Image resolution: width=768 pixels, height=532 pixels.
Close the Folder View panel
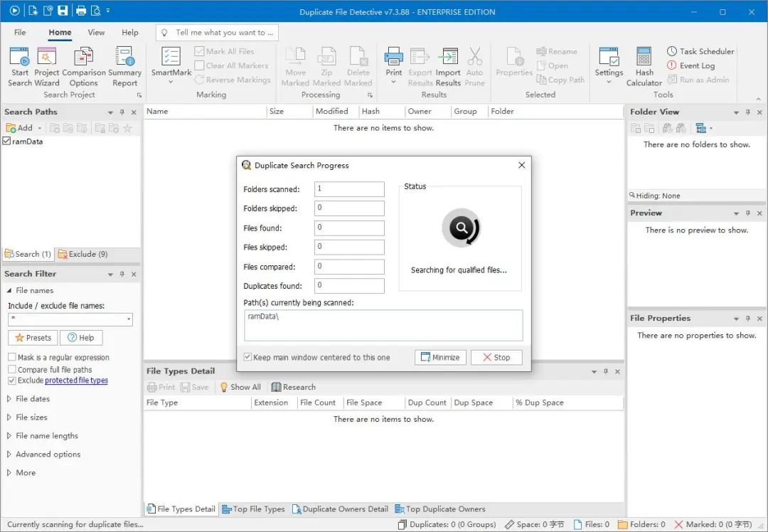(x=759, y=112)
